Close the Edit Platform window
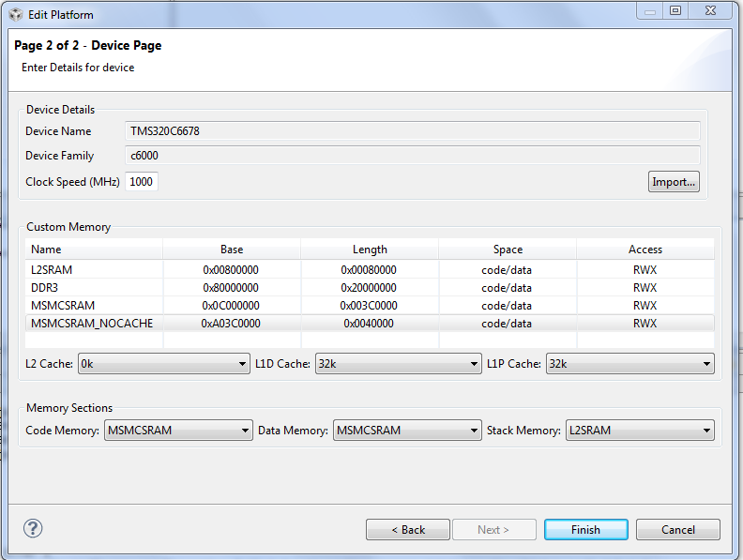Screen dimensions: 743x560 pyautogui.click(x=710, y=10)
